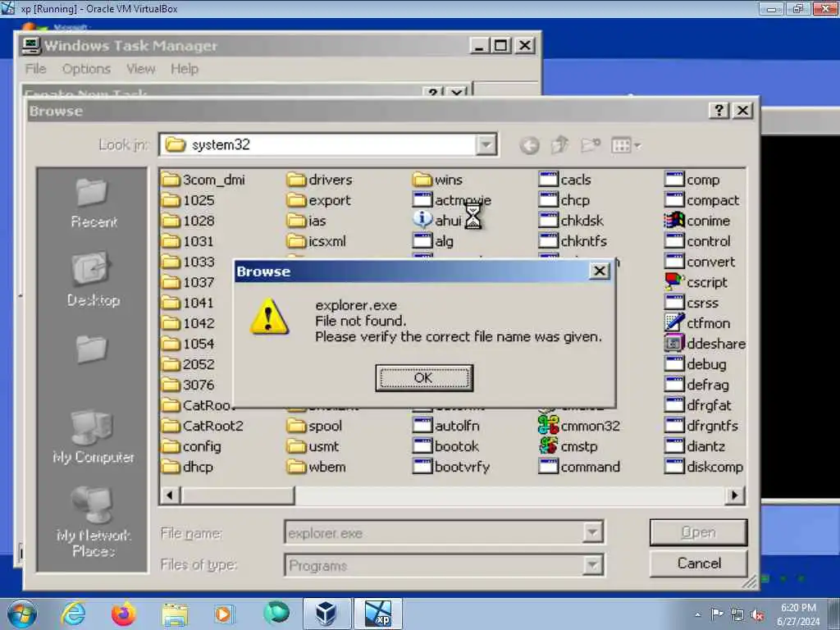Select the comp program file
This screenshot has height=630, width=840.
point(692,180)
